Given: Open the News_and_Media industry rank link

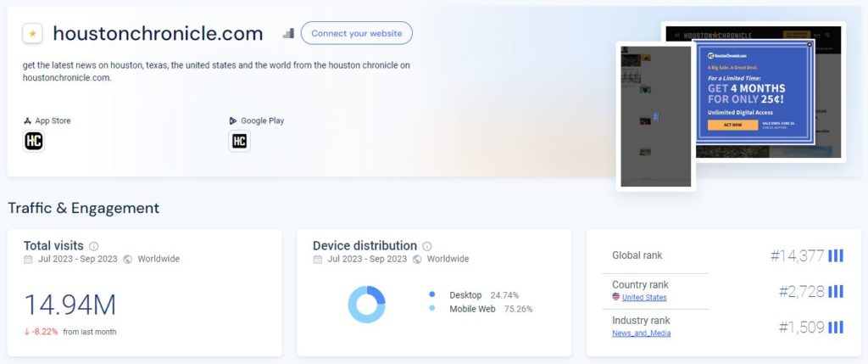Looking at the screenshot, I should click(641, 333).
